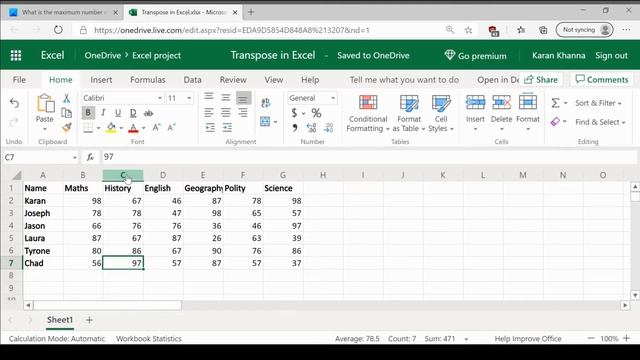
Task: Click the Borders grid icon
Action: pos(88,128)
